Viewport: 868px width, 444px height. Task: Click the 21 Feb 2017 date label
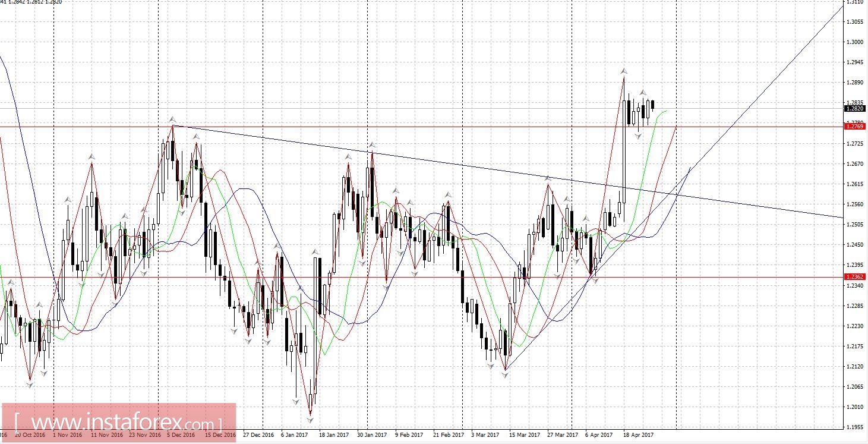point(449,434)
